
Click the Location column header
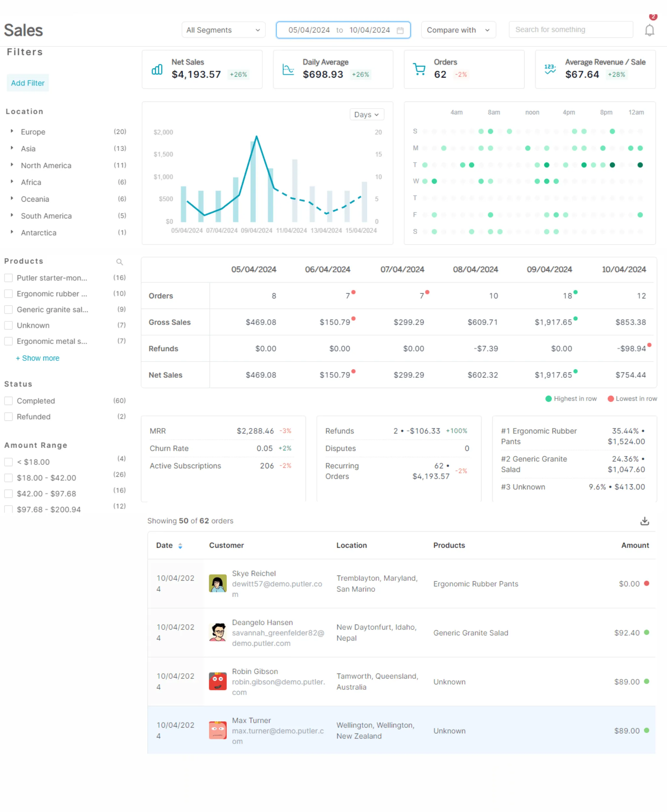pyautogui.click(x=351, y=545)
